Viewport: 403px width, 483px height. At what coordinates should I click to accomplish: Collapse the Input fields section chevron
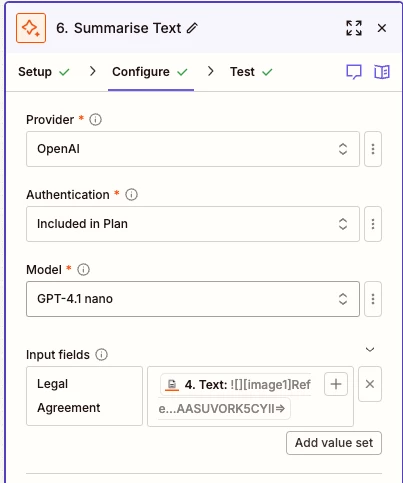pos(370,349)
